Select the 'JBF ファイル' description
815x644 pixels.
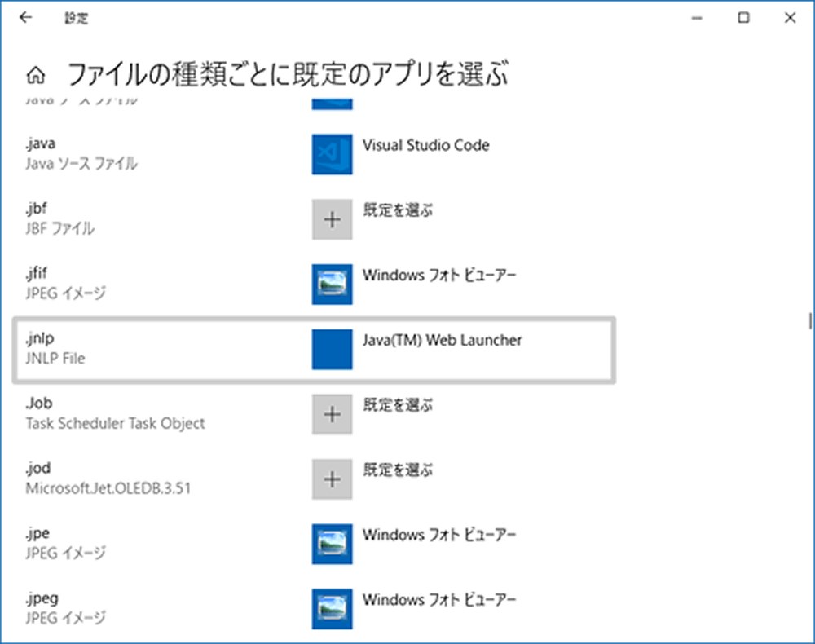coord(59,229)
